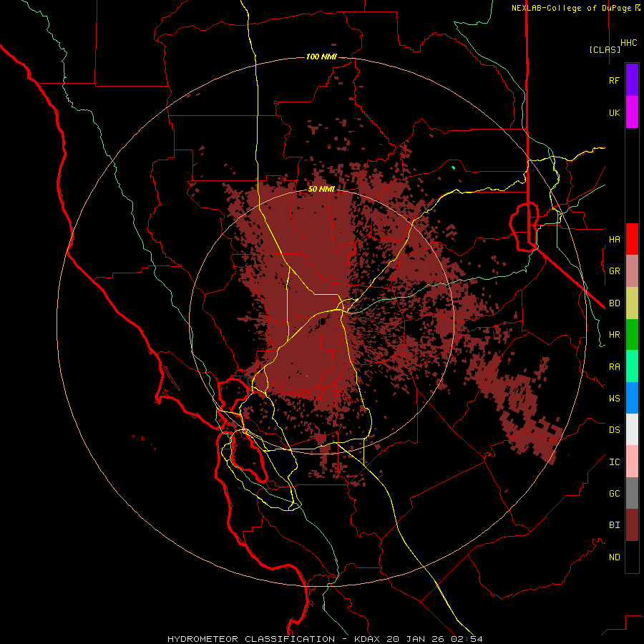Click the ND legend label
The image size is (644, 644).
(615, 557)
